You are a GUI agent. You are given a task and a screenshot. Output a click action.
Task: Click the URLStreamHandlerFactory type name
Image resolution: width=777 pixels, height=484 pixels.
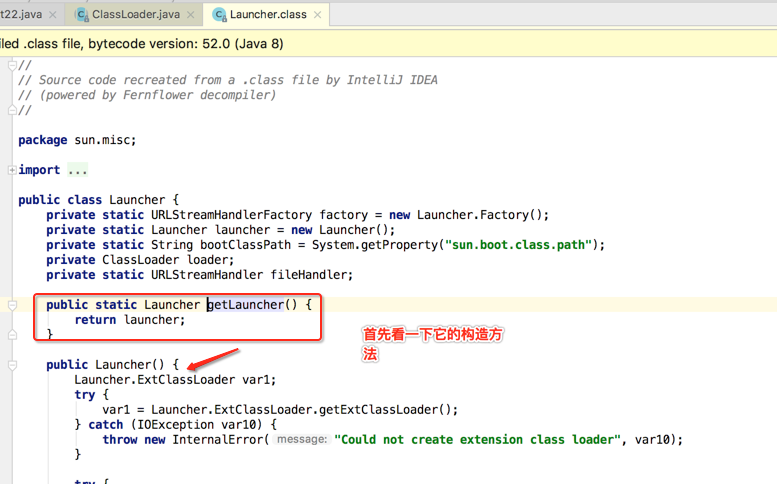tap(231, 215)
